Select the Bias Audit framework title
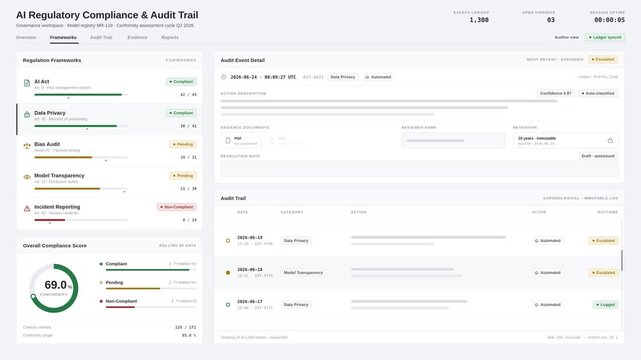641x360 pixels. (47, 144)
